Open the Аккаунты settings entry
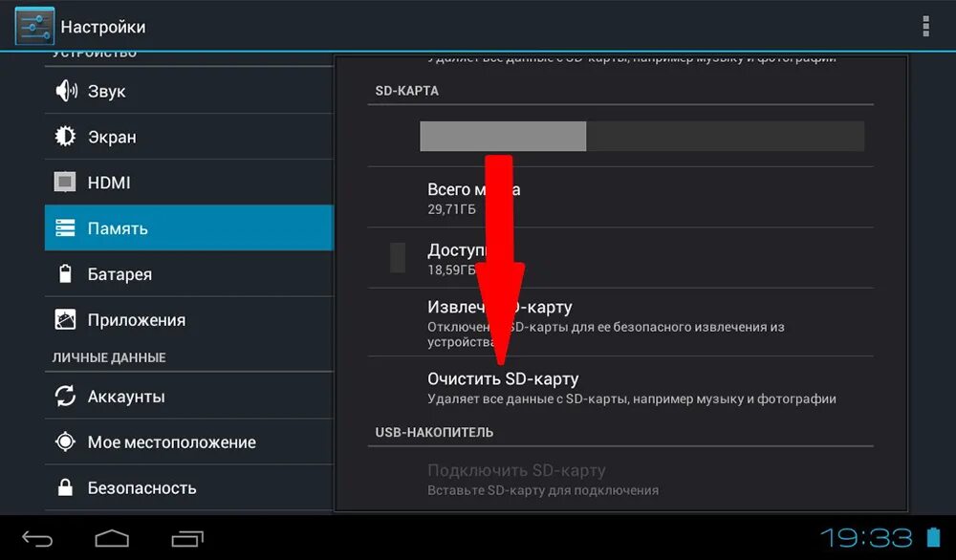The height and width of the screenshot is (560, 956). [x=189, y=396]
